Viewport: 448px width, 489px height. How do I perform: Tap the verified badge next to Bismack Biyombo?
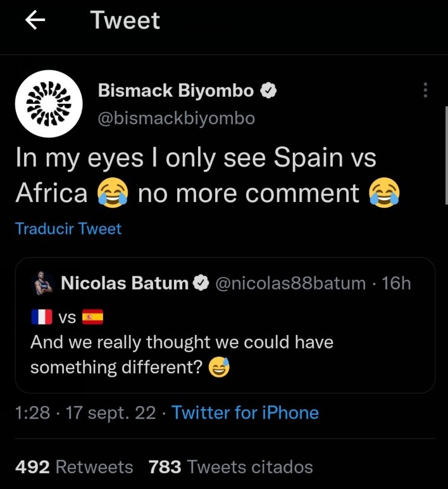(269, 91)
